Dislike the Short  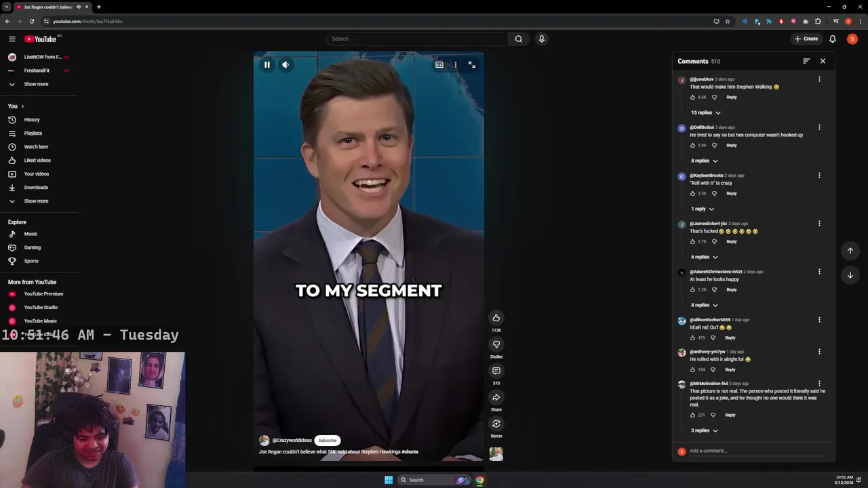click(496, 344)
